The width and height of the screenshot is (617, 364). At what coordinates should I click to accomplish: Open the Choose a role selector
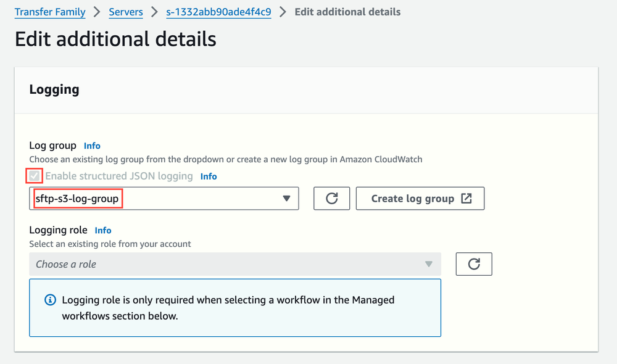[x=234, y=263]
